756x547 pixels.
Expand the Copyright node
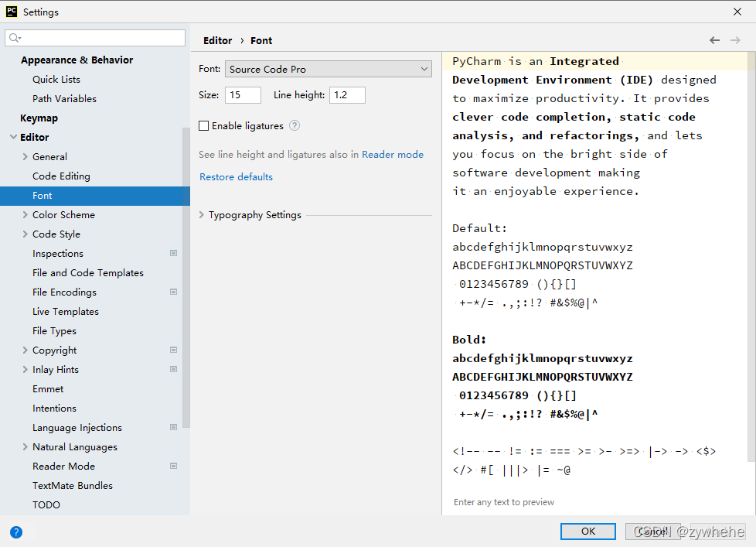point(25,350)
